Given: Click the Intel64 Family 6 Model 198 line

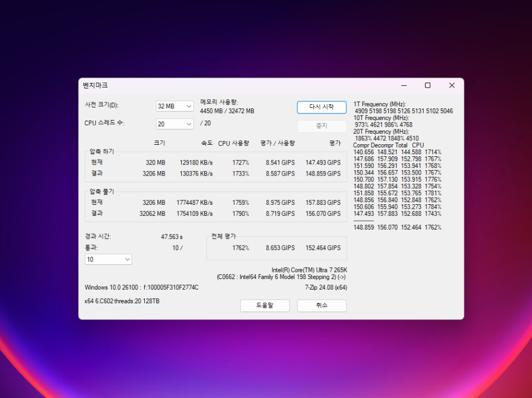Looking at the screenshot, I should coord(281,277).
